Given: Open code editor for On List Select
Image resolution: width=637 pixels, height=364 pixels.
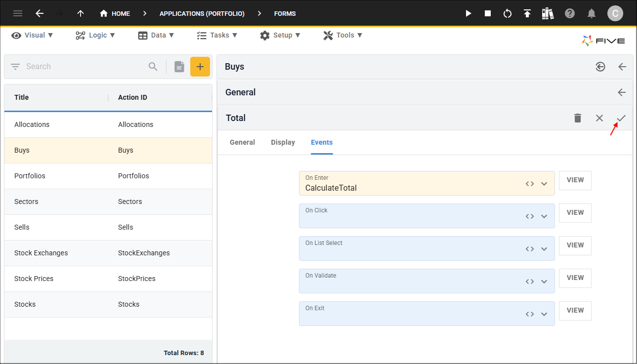Looking at the screenshot, I should 530,249.
